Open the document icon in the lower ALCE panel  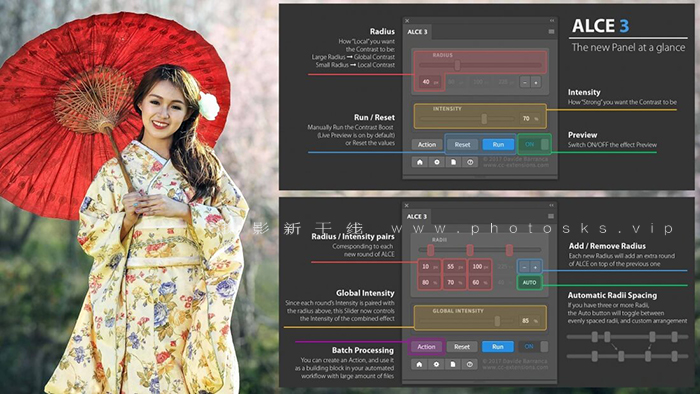(453, 365)
